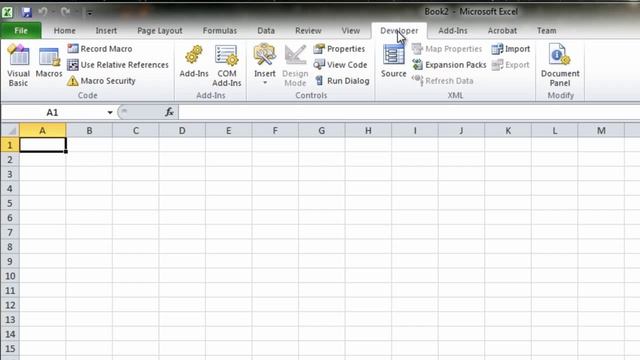
Task: Open control Properties
Action: click(339, 49)
